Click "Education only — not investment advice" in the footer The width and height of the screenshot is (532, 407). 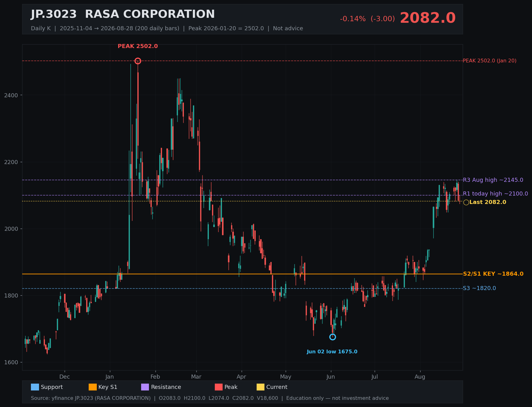pos(337,398)
